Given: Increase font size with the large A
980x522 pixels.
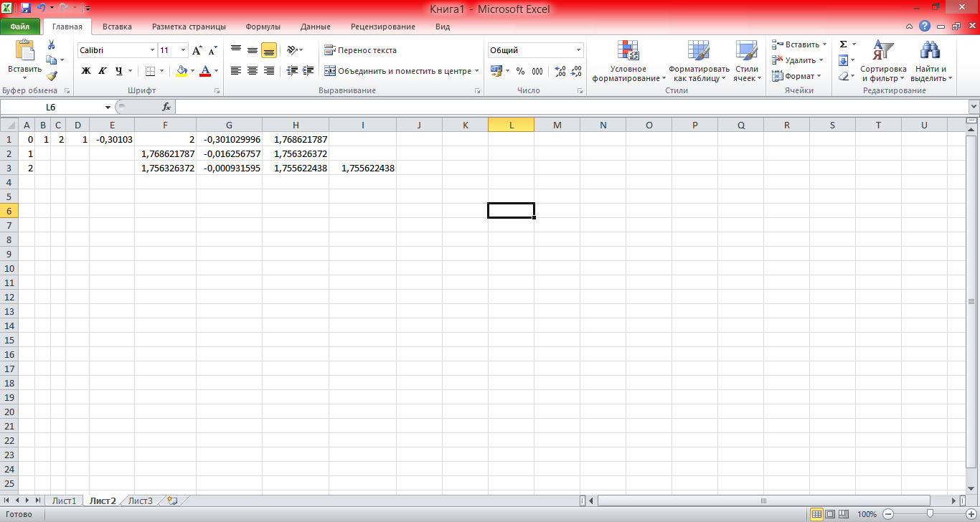Looking at the screenshot, I should [x=197, y=50].
